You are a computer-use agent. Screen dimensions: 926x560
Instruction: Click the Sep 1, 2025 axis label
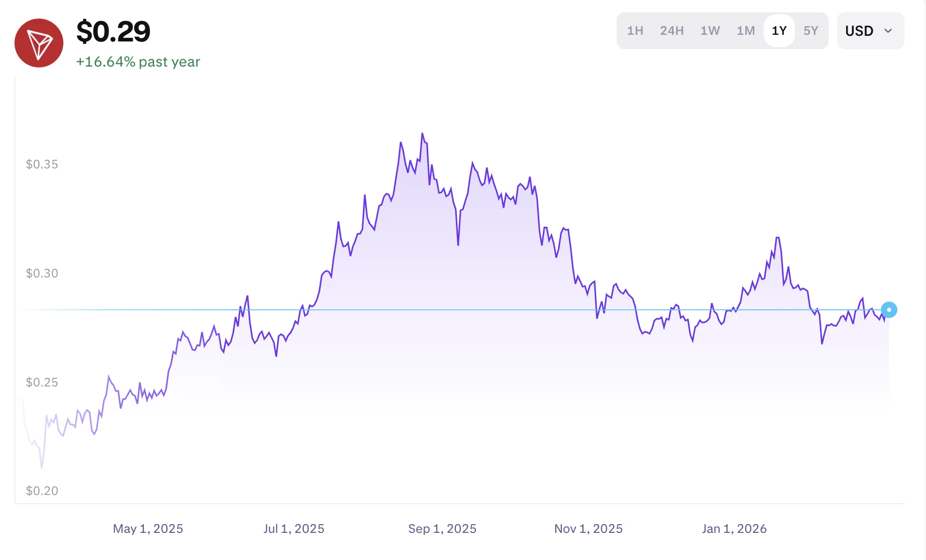tap(442, 529)
